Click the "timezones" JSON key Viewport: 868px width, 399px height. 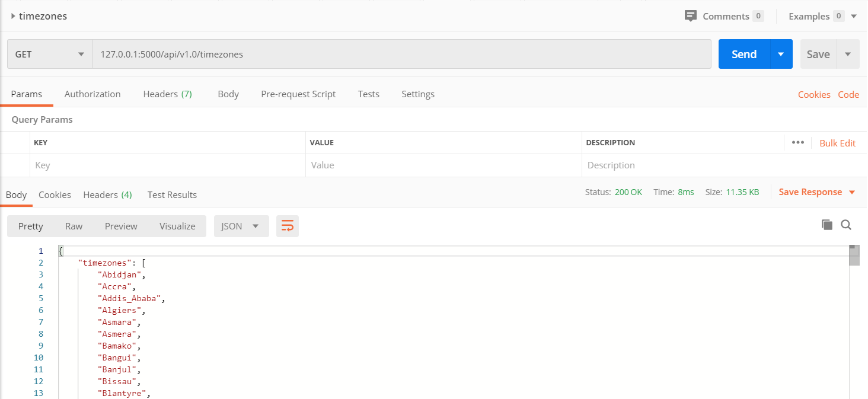[x=104, y=263]
